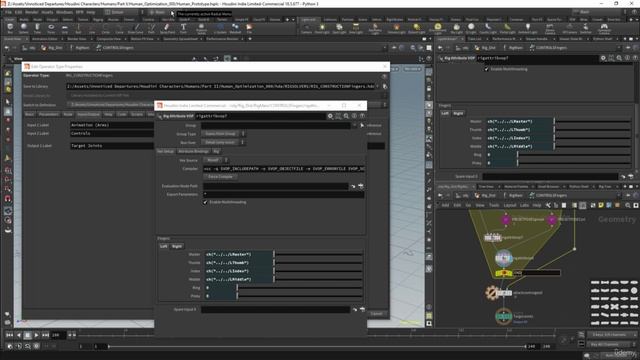Click Cancel in Operator Type Properties
The height and width of the screenshot is (360, 640).
click(x=376, y=314)
